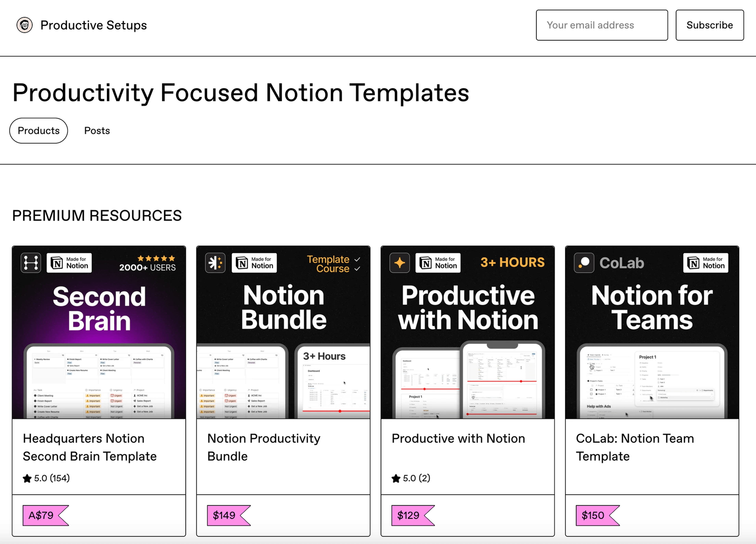This screenshot has width=756, height=544.
Task: Select the Products tab
Action: coord(39,131)
